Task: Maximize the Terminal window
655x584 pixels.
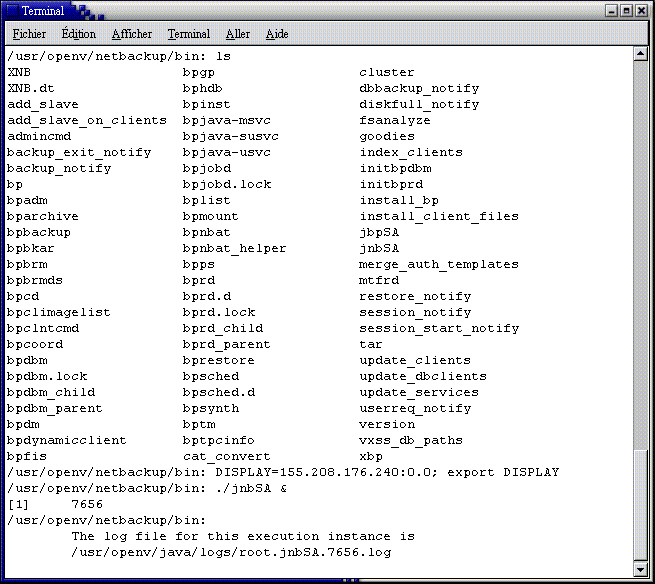Action: pyautogui.click(x=627, y=10)
